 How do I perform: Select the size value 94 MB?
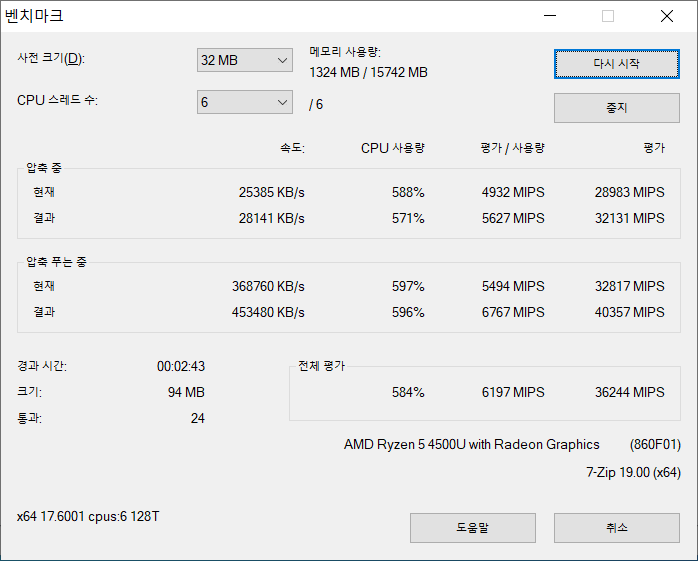[186, 392]
